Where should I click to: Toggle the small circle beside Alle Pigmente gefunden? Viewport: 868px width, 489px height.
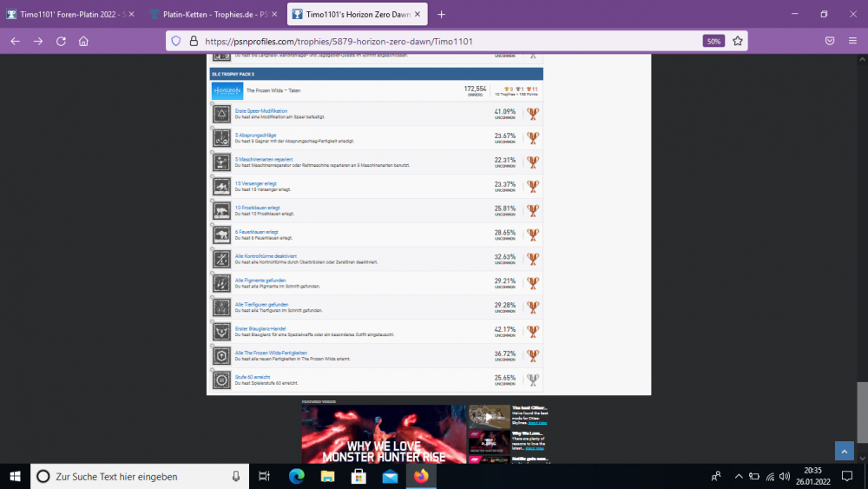tap(213, 274)
